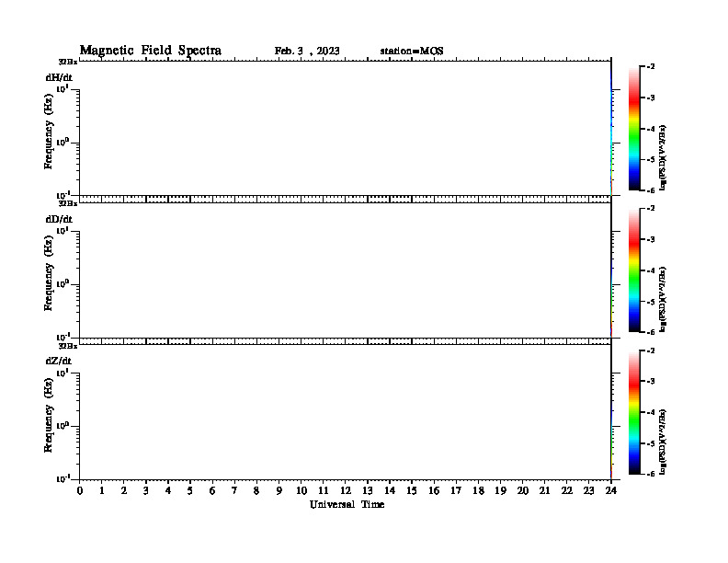Click the -5 tick on dD/dt color scale
This screenshot has height=563, width=728.
tap(651, 302)
